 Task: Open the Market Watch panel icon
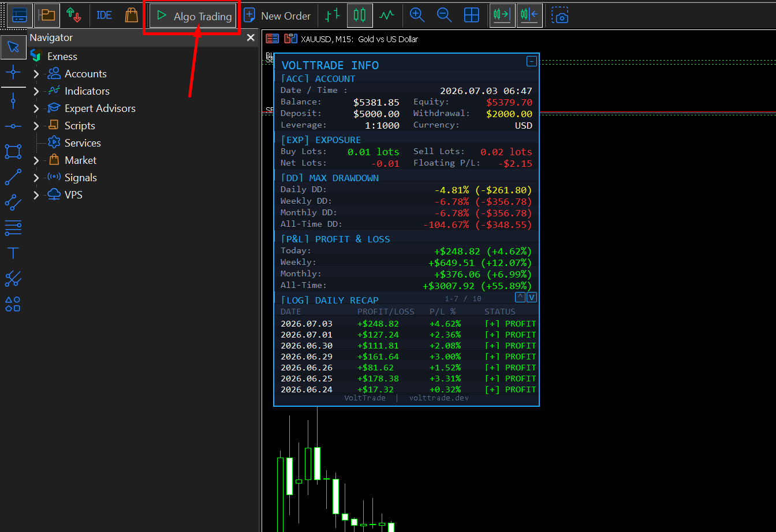pos(20,16)
